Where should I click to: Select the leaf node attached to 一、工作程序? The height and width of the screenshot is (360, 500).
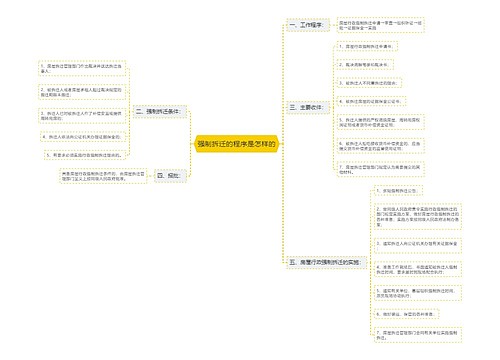(x=380, y=25)
